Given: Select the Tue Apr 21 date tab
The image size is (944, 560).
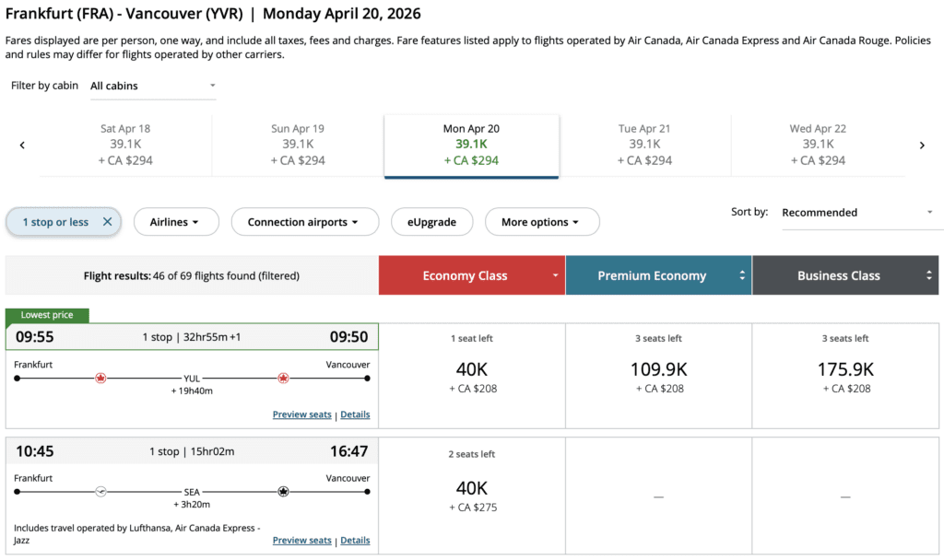Looking at the screenshot, I should (x=644, y=145).
